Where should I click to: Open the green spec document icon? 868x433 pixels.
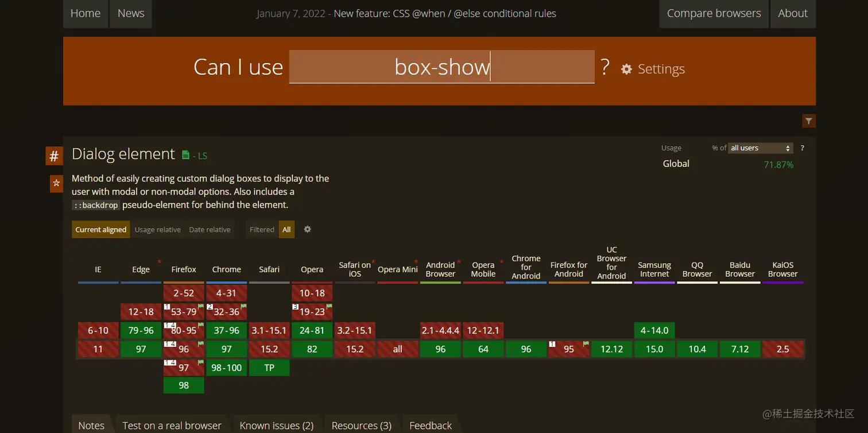point(185,154)
